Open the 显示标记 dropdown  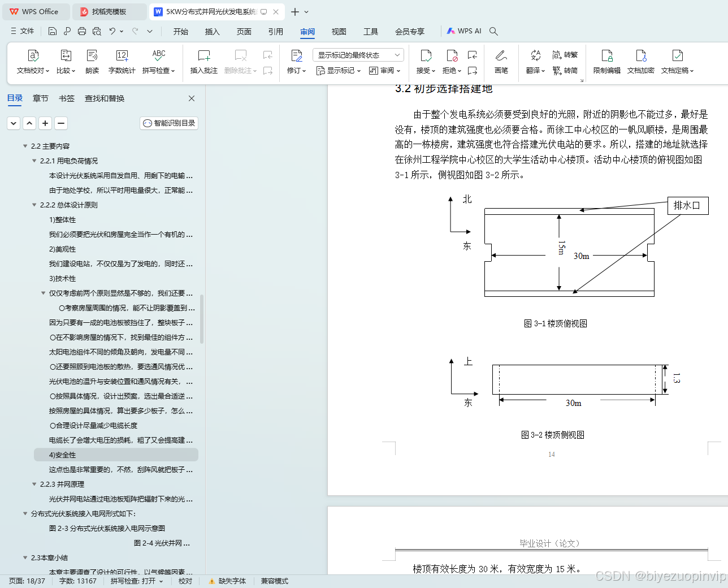pos(339,71)
